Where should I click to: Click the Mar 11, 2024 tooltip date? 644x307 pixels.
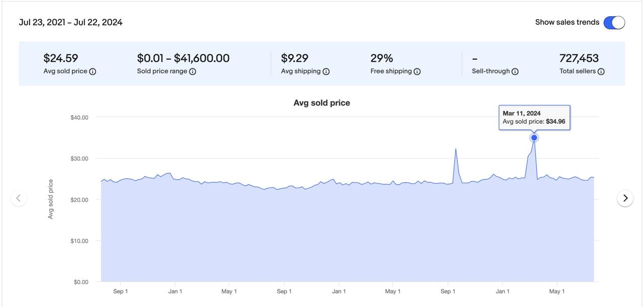522,114
